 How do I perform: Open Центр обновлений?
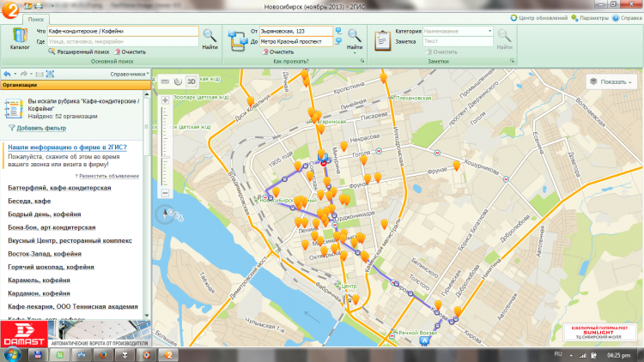pyautogui.click(x=538, y=18)
